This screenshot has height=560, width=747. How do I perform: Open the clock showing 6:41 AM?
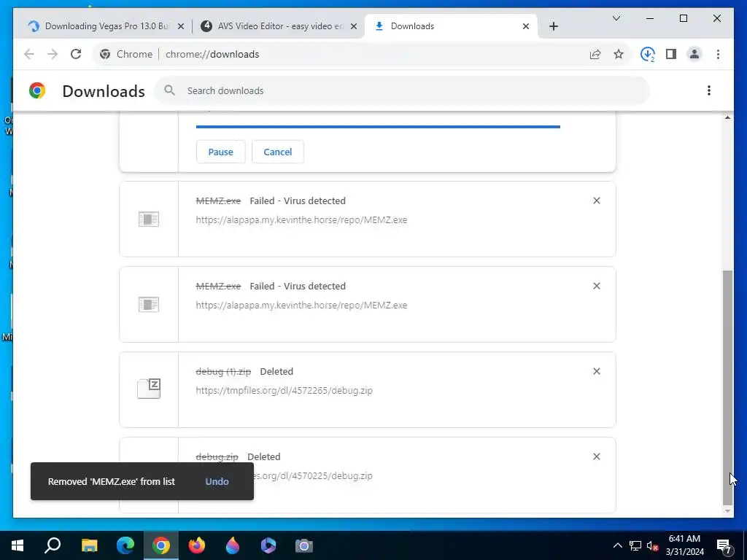(x=684, y=545)
